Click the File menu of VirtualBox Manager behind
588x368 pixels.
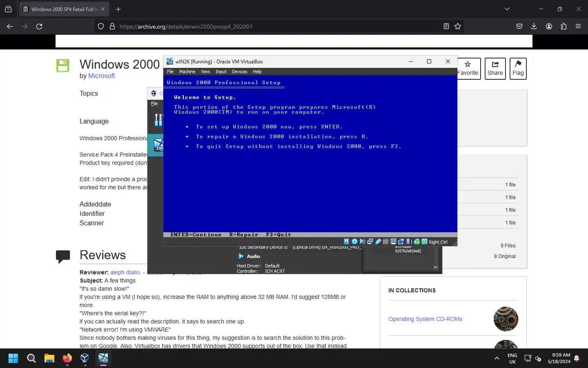tap(154, 103)
